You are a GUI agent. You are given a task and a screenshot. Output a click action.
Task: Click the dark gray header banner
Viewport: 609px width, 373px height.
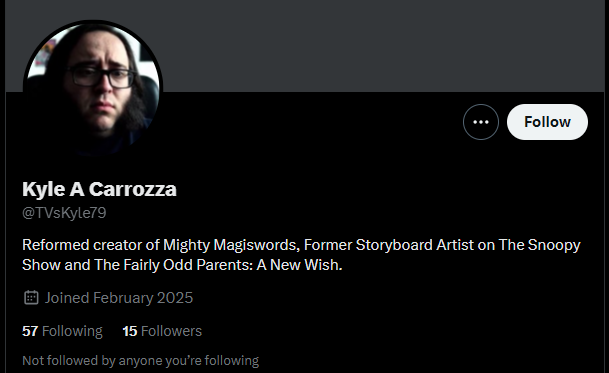304,46
